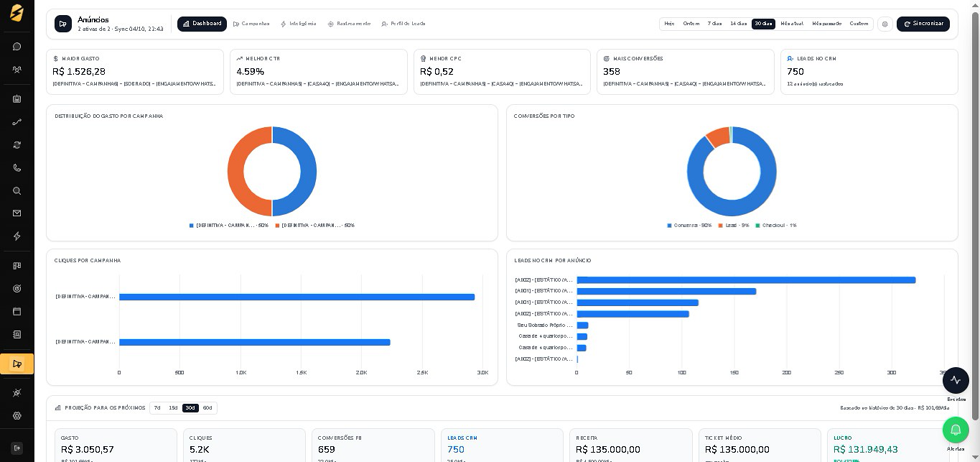Select the Mês passado date range

[x=826, y=24]
